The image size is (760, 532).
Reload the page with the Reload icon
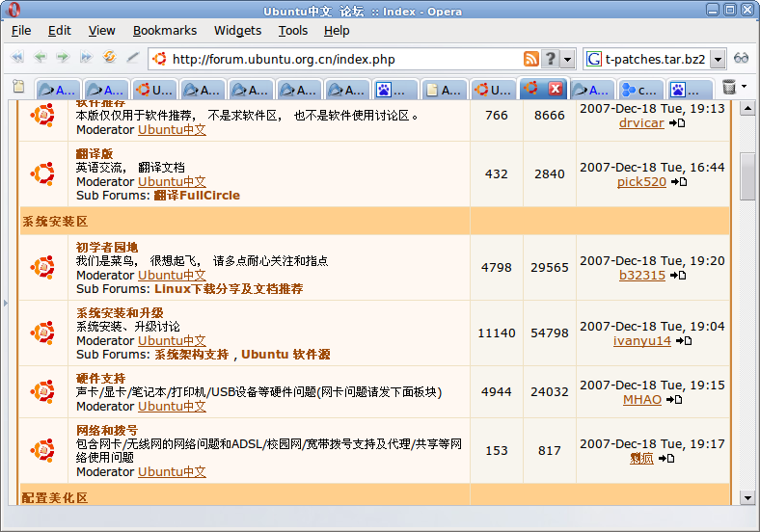point(110,57)
